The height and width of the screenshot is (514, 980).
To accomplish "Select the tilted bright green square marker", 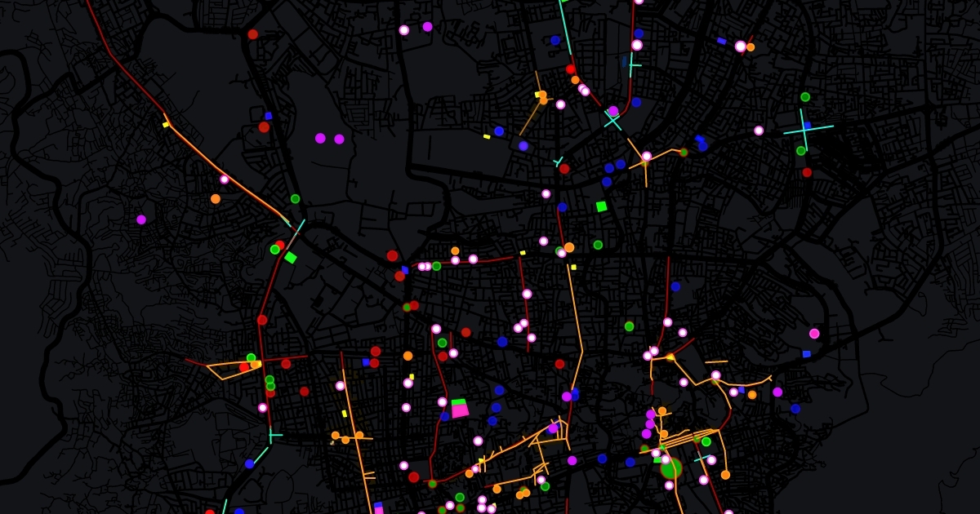I will [290, 257].
